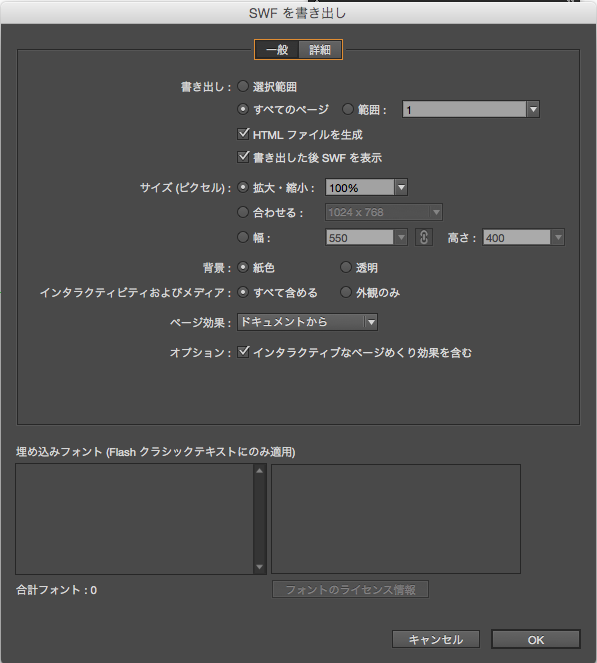Click フォントのライセンス情報 button

351,589
